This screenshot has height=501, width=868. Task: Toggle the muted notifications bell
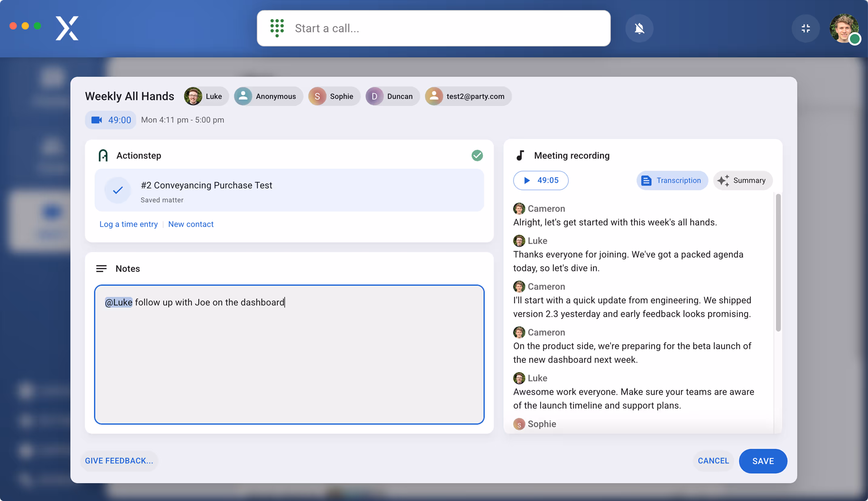click(x=639, y=28)
